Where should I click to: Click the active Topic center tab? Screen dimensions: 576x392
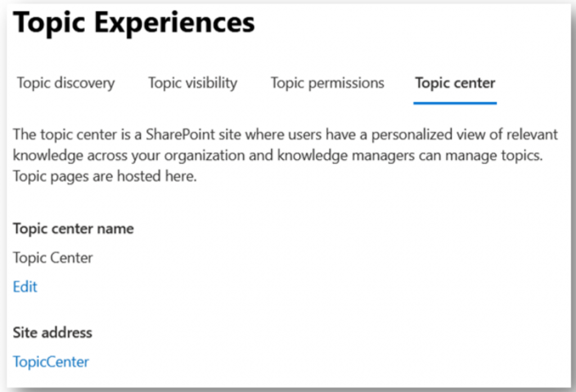[455, 83]
